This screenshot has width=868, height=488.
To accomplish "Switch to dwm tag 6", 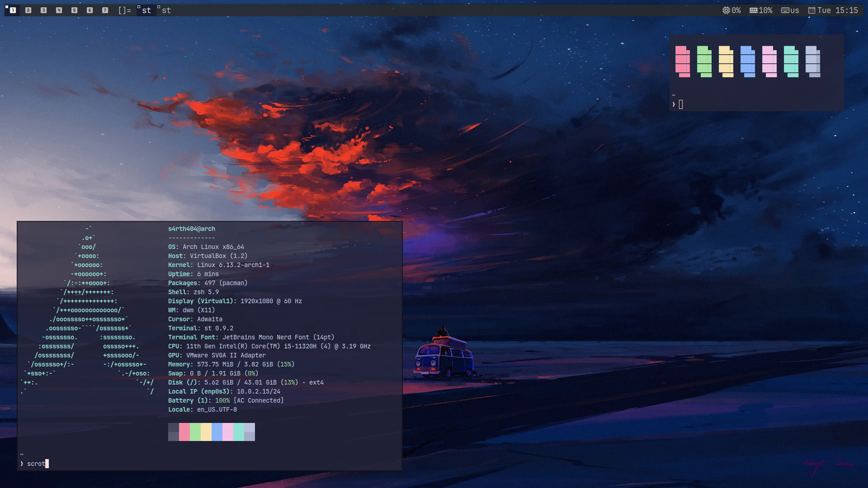I will pyautogui.click(x=90, y=10).
